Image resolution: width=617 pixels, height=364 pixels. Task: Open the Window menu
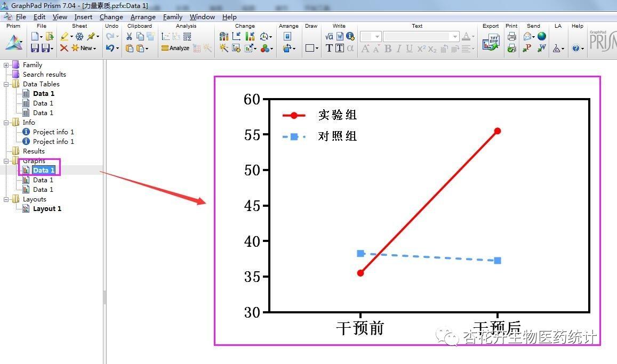[x=202, y=17]
